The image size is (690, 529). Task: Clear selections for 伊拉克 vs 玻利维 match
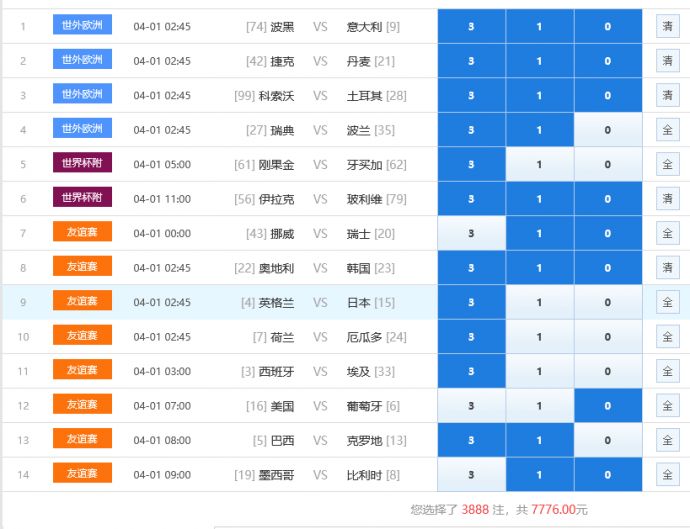pyautogui.click(x=667, y=199)
